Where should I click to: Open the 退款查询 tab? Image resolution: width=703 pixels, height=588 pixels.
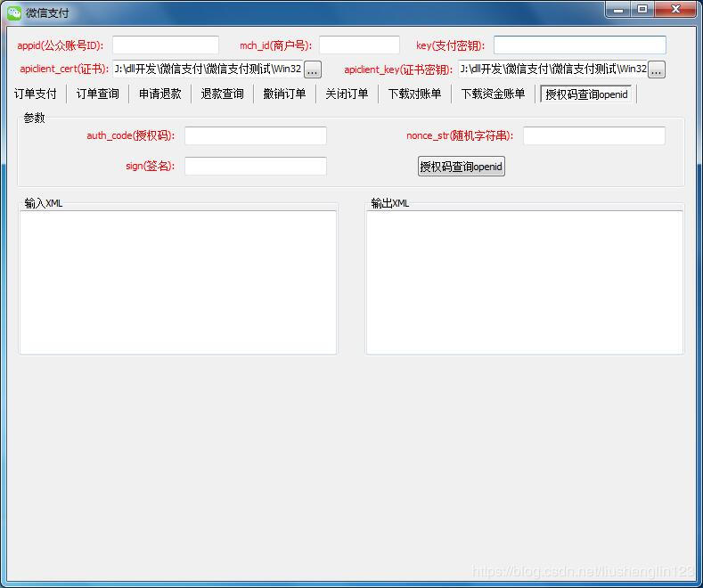point(223,94)
